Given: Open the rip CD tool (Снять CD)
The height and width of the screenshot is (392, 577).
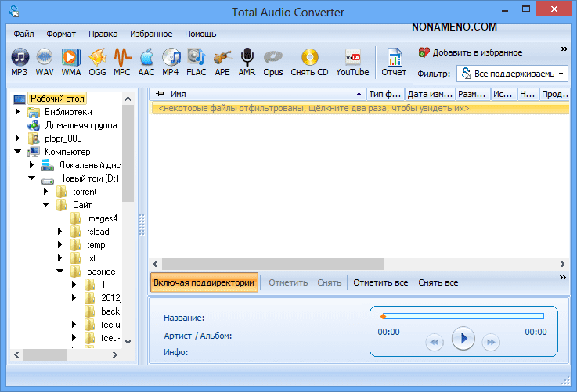Looking at the screenshot, I should (310, 62).
